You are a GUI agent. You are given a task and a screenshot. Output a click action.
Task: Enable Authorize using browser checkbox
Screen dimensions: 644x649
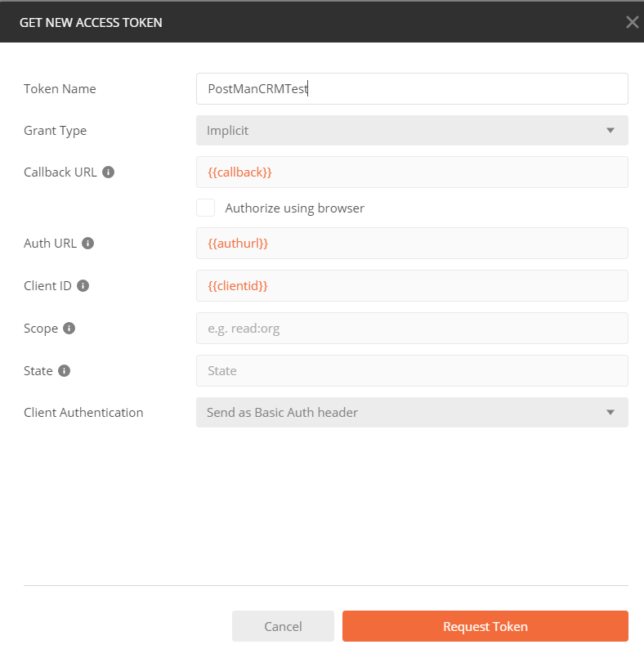click(206, 208)
